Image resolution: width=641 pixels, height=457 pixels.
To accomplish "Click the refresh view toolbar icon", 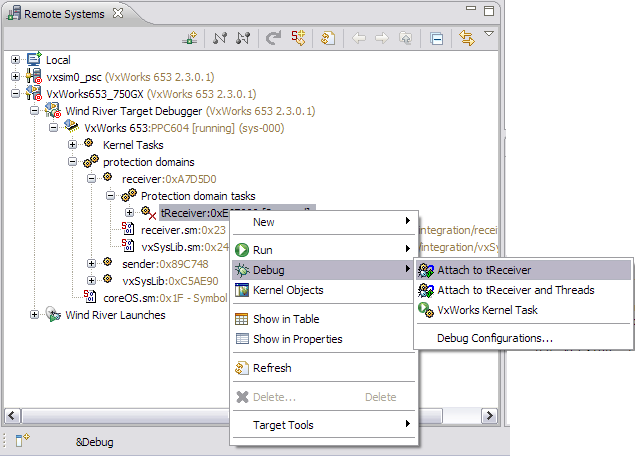I will click(x=328, y=38).
